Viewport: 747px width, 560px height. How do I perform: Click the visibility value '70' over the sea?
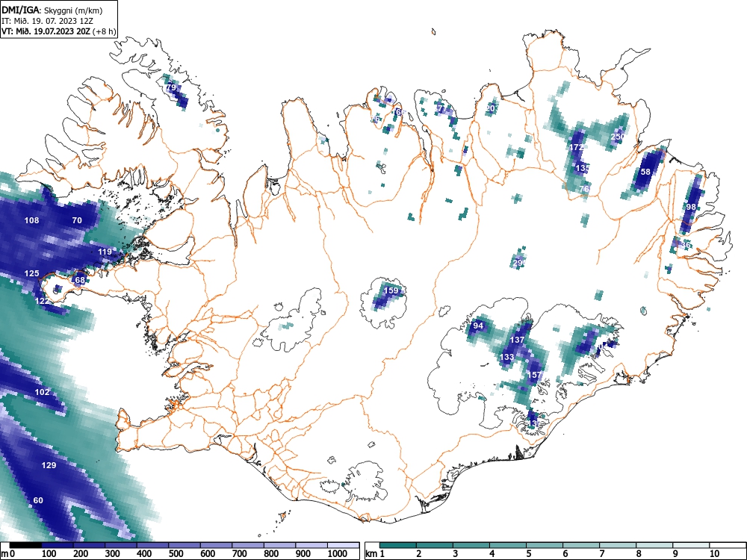click(x=77, y=220)
